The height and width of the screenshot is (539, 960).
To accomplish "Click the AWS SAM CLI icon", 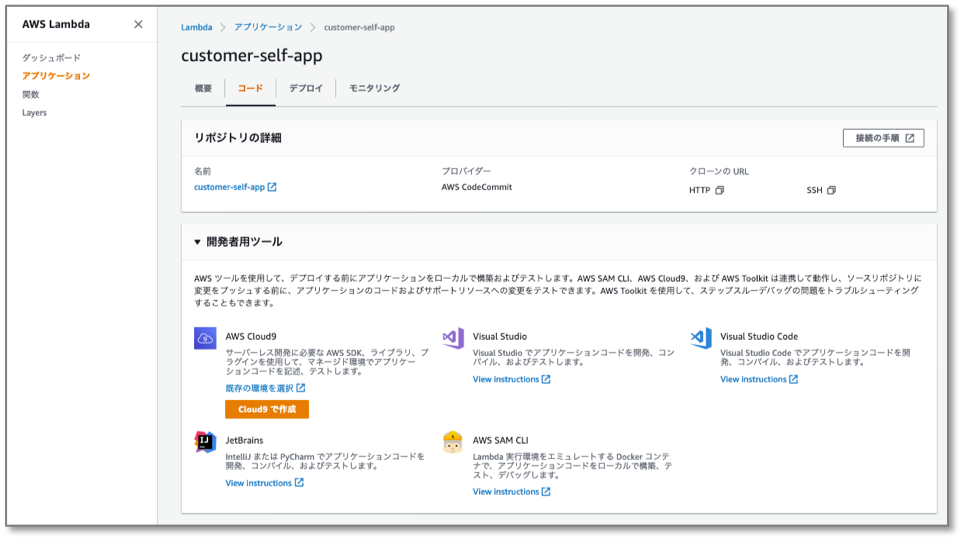I will 452,442.
